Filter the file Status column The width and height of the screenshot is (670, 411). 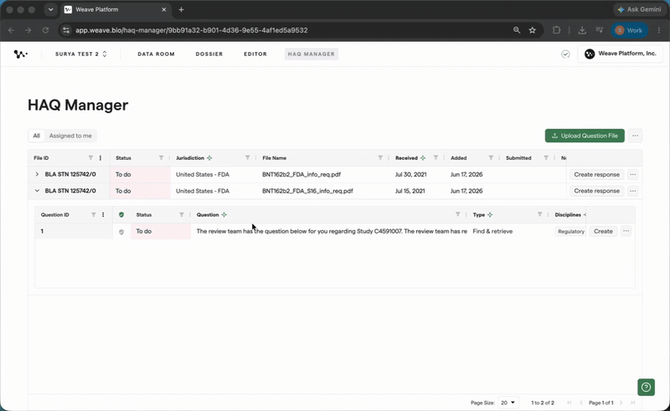tap(161, 158)
